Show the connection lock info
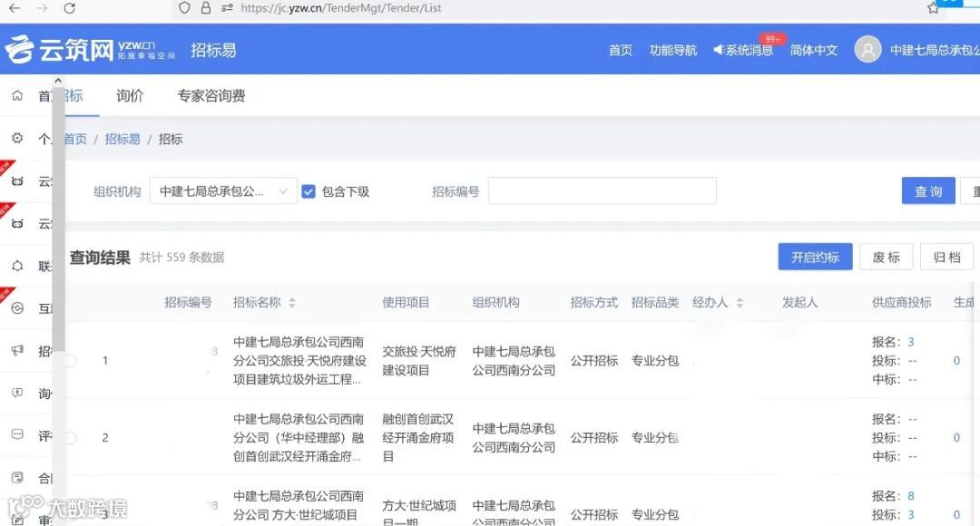The image size is (980, 526). point(206,8)
